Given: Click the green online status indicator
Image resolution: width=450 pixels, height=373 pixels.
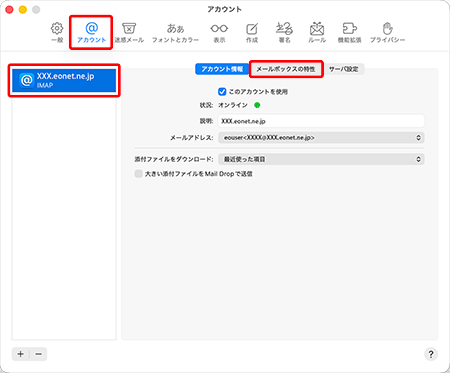Looking at the screenshot, I should tap(257, 105).
